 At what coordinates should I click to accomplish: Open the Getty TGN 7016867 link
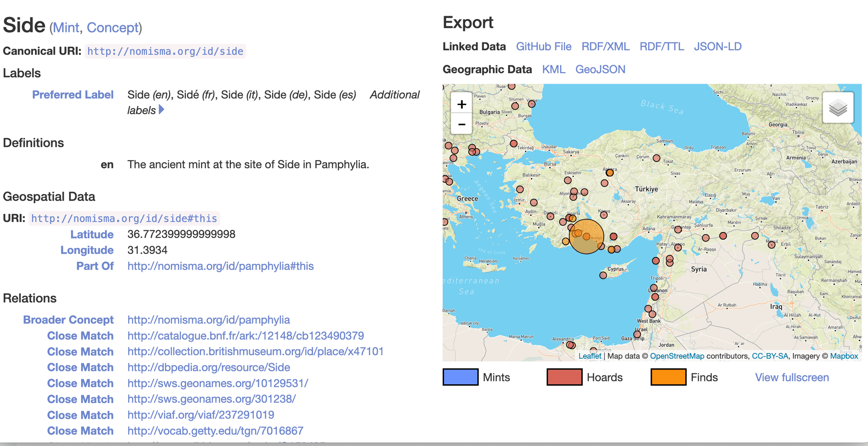[x=215, y=431]
